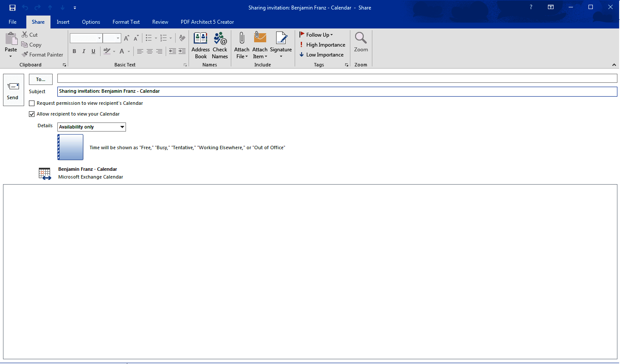This screenshot has height=364, width=620.
Task: Shrink the font size
Action: pyautogui.click(x=136, y=38)
